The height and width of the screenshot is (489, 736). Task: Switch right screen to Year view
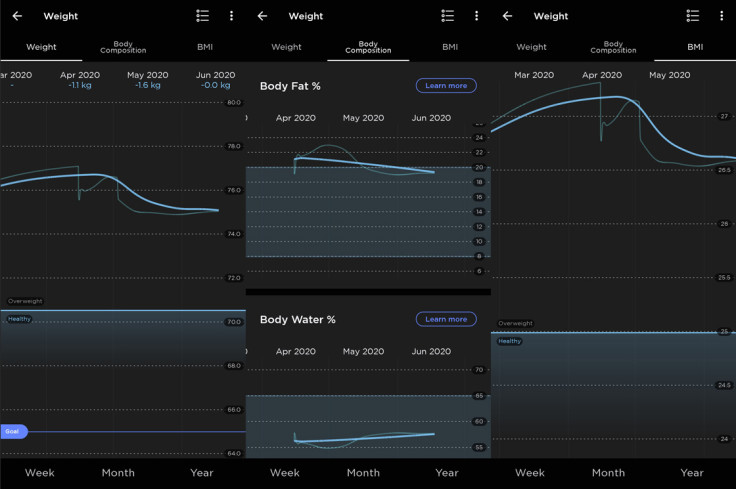point(692,473)
